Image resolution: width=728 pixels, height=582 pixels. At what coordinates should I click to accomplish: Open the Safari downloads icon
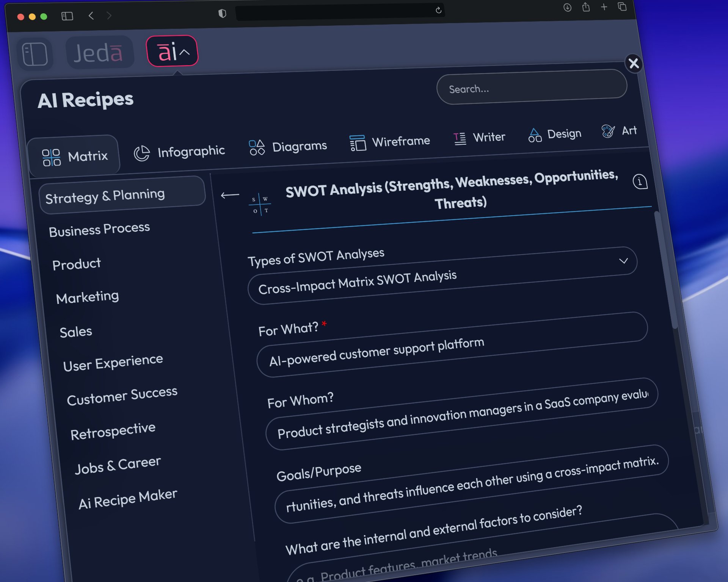567,8
